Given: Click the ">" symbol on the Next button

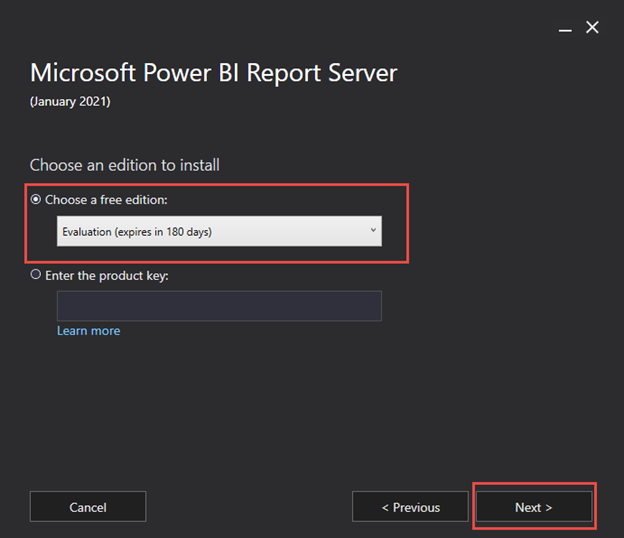Looking at the screenshot, I should point(548,507).
